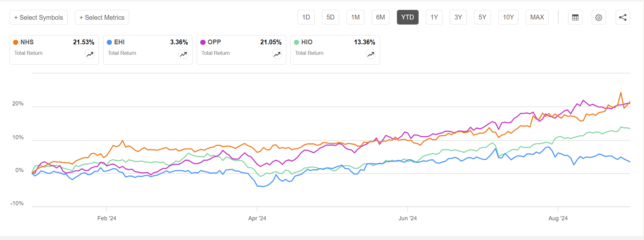644x240 pixels.
Task: Click the share chart icon
Action: click(x=623, y=18)
